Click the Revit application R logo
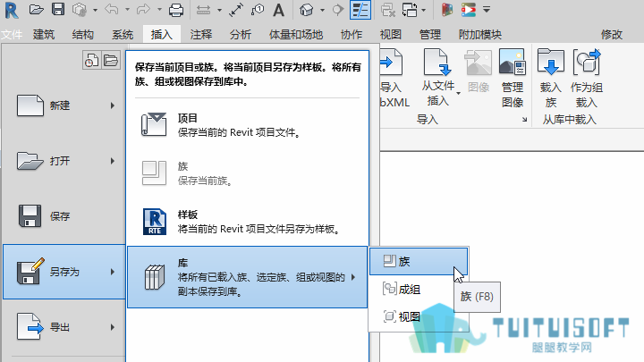 [12, 10]
